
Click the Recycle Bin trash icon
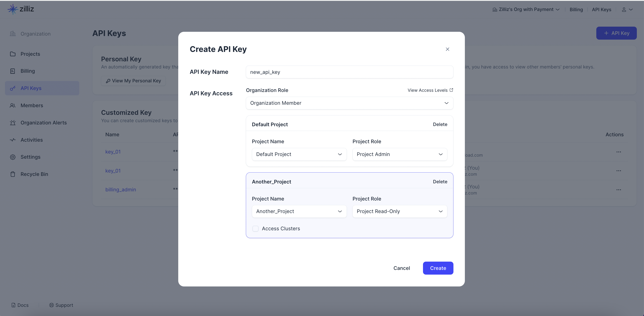pyautogui.click(x=13, y=174)
